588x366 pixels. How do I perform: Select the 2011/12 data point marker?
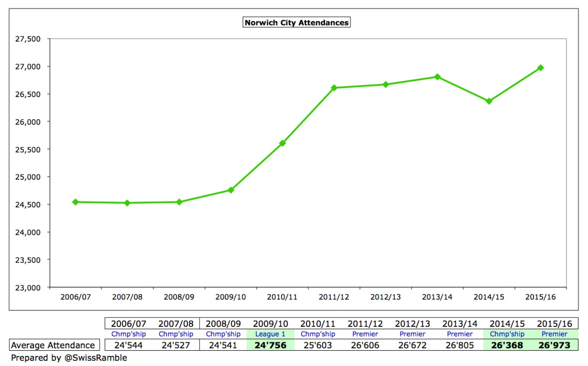(334, 88)
